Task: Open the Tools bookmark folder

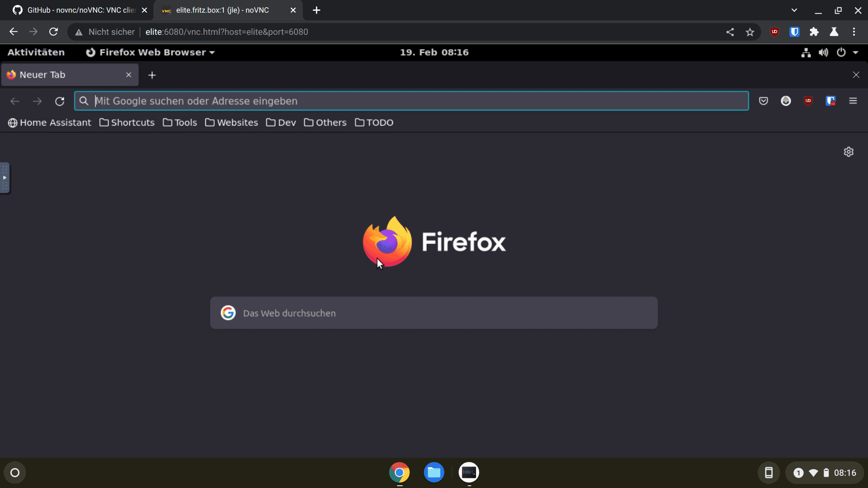Action: (180, 122)
